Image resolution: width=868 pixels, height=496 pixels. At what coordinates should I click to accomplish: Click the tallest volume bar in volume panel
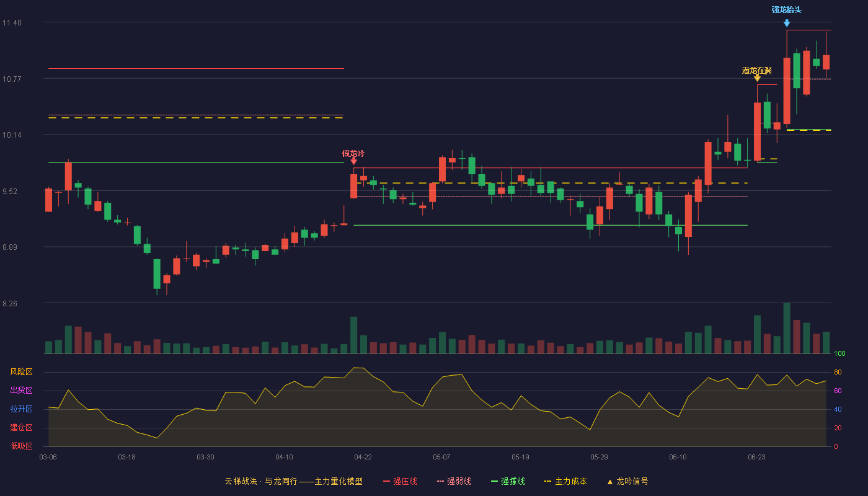pos(787,328)
